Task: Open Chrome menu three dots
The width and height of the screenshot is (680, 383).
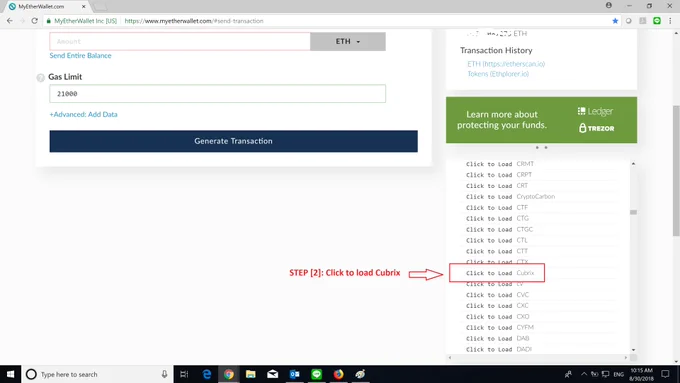Action: click(670, 21)
